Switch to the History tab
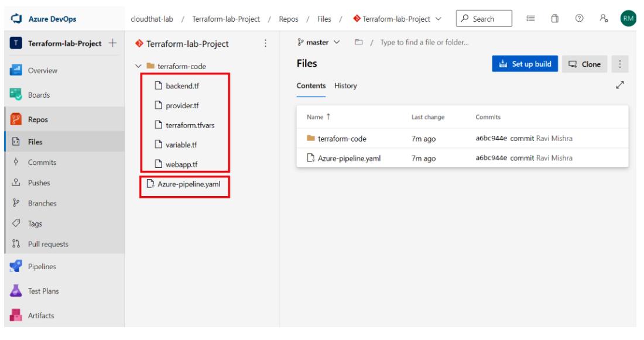This screenshot has width=644, height=340. coord(345,86)
